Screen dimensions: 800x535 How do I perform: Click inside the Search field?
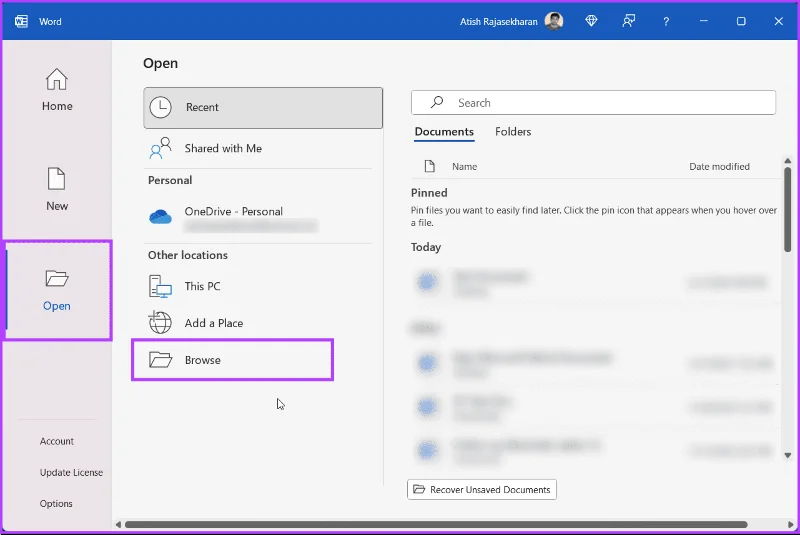click(593, 103)
